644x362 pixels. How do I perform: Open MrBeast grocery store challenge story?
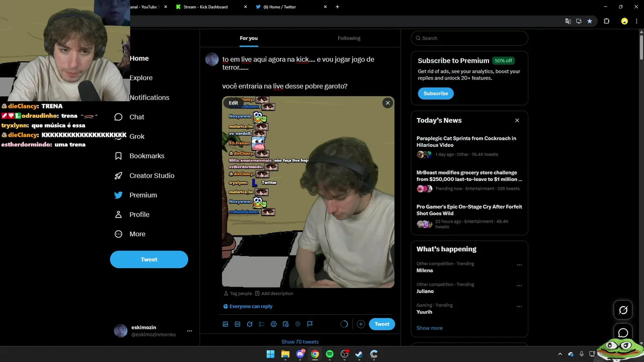[x=469, y=180]
